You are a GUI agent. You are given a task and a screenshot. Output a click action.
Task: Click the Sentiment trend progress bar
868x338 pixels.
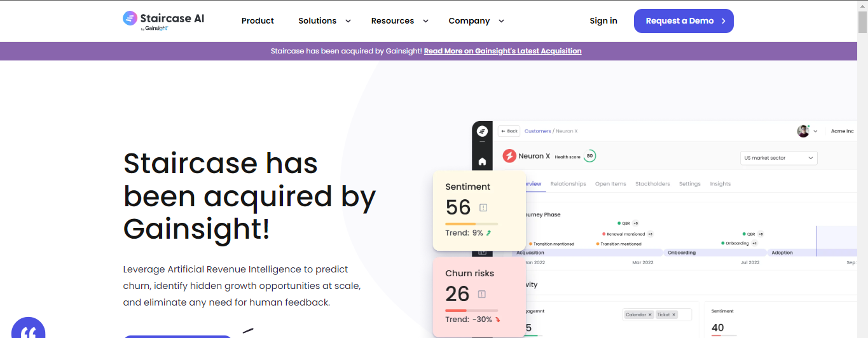coord(471,224)
